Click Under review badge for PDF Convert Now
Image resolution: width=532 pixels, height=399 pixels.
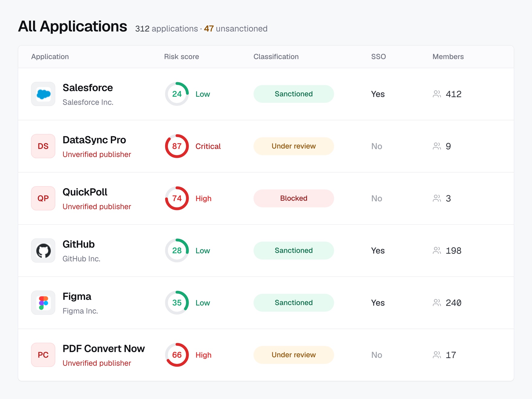(x=294, y=355)
